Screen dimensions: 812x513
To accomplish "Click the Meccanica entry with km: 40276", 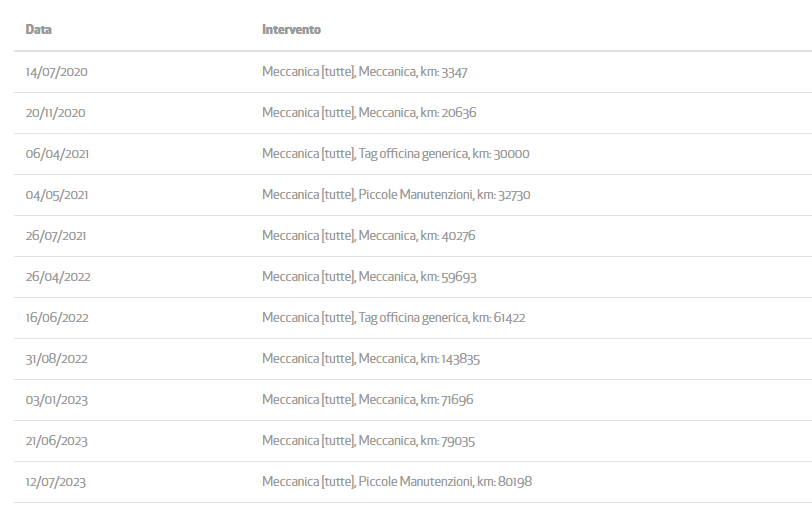I will coord(369,236).
